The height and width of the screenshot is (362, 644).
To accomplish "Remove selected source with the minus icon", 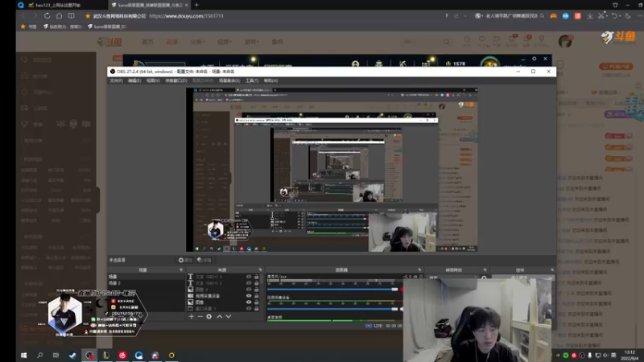I will (200, 316).
